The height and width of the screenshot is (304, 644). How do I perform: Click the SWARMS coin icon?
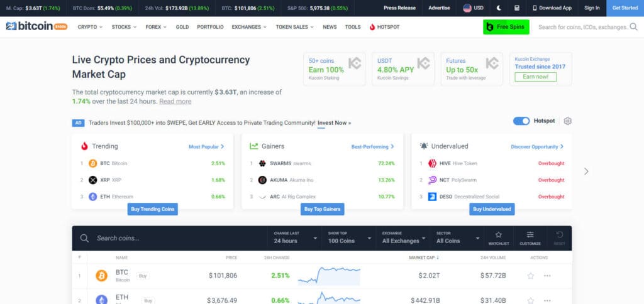(x=262, y=163)
